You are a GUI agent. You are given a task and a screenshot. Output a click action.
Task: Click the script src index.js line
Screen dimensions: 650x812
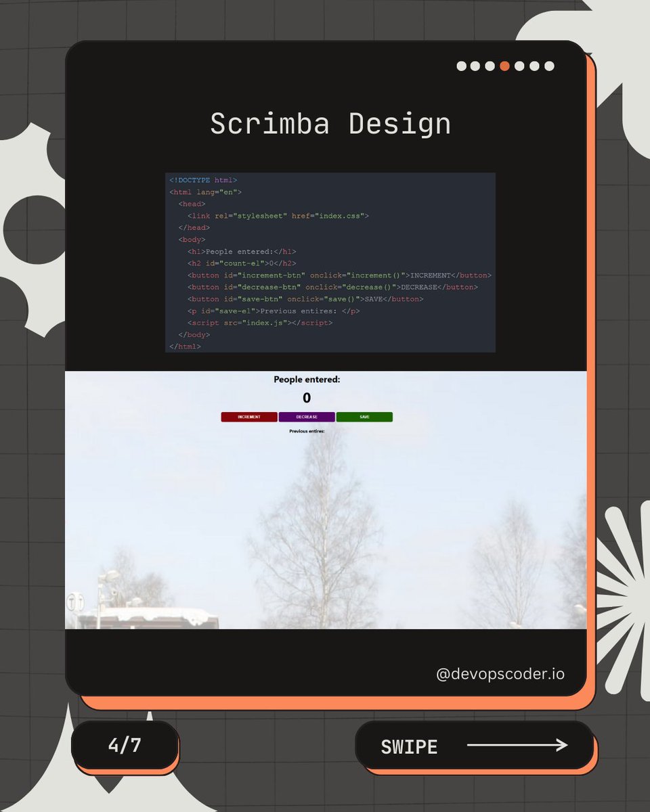260,323
